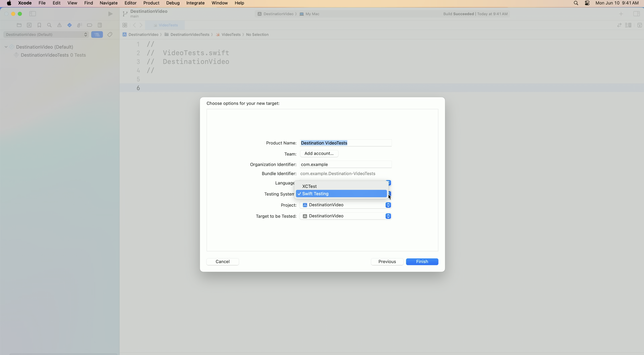This screenshot has height=355, width=644.
Task: Toggle the navigator sidebar visibility
Action: [33, 14]
